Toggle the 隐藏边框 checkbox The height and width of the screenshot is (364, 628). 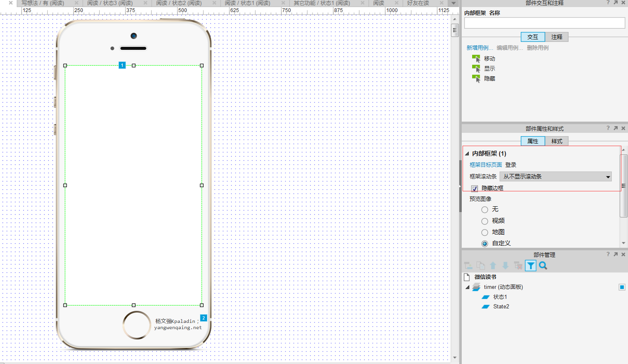tap(475, 188)
